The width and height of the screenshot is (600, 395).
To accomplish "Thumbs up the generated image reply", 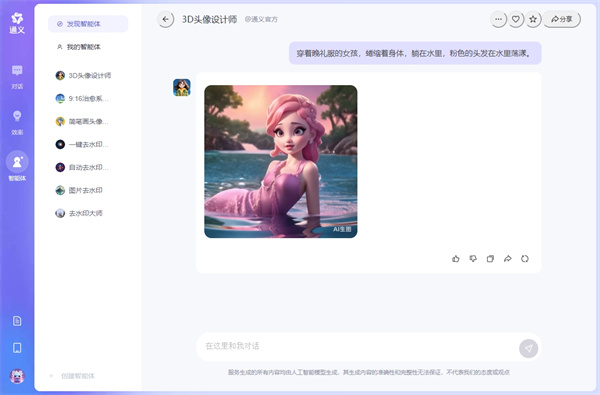I will click(x=455, y=259).
